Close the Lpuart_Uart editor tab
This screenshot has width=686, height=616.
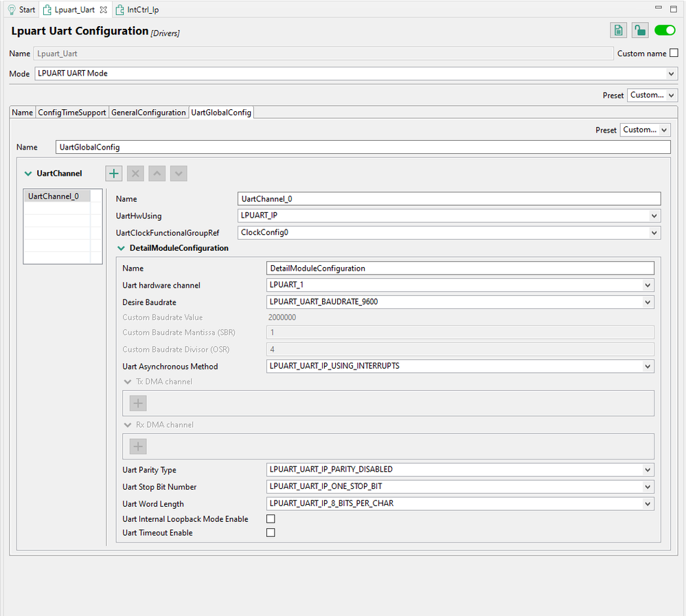tap(103, 10)
